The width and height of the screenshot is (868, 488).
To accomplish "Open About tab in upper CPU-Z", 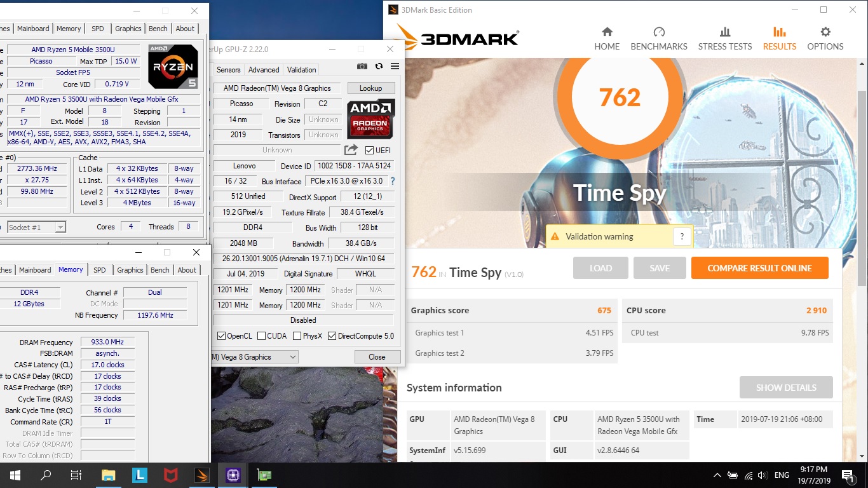I will (185, 29).
